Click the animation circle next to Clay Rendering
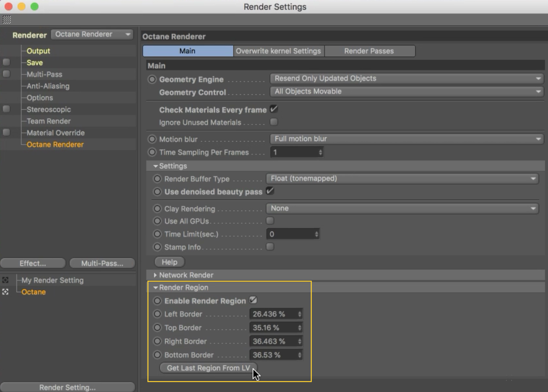 [x=157, y=208]
